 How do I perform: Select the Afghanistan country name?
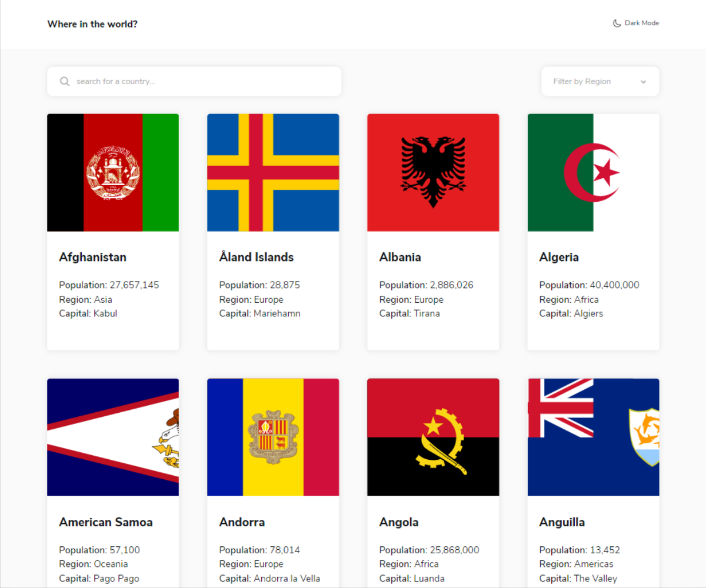coord(92,257)
